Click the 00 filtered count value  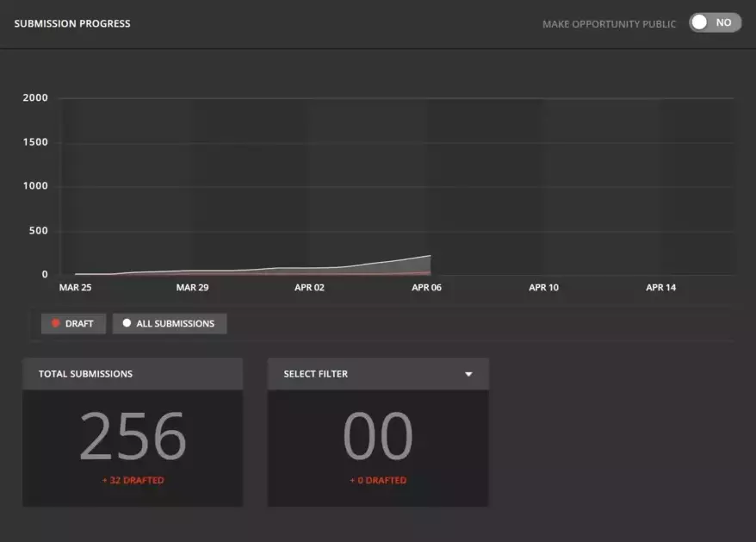coord(378,435)
